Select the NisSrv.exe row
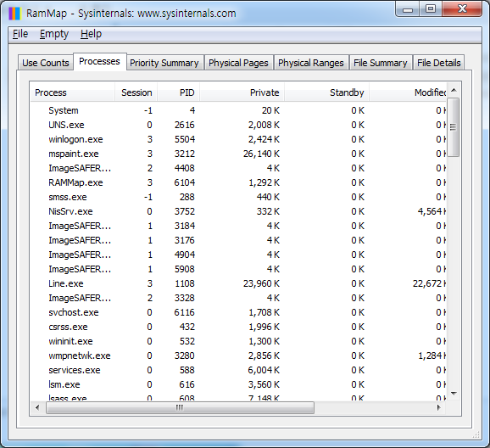This screenshot has height=448, width=490. [x=238, y=211]
